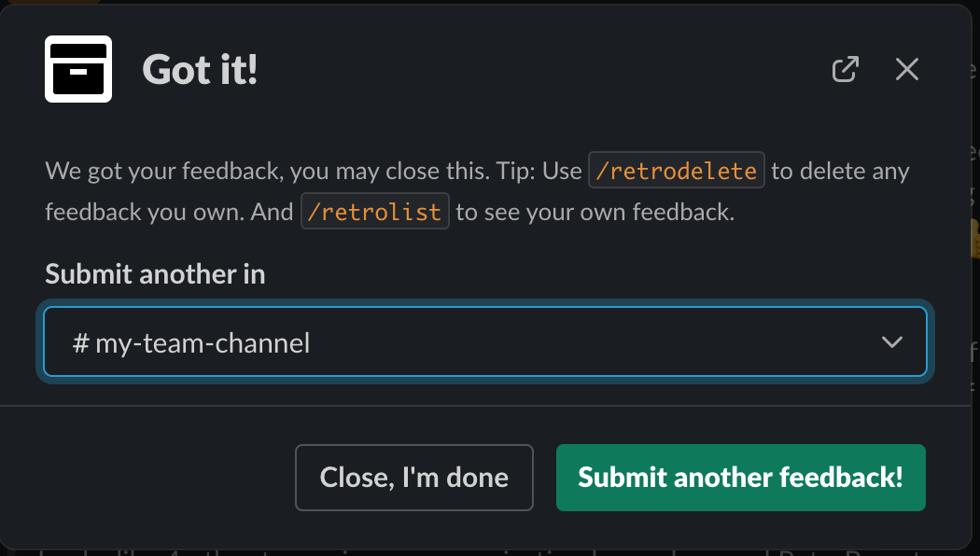The image size is (980, 556).
Task: Dismiss feedback confirmation via close icon
Action: pyautogui.click(x=906, y=69)
